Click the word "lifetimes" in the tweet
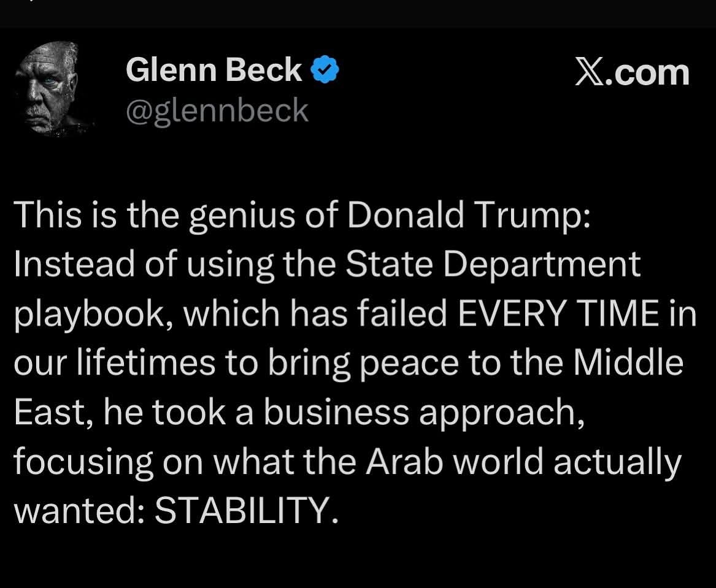The width and height of the screenshot is (716, 588). (145, 362)
